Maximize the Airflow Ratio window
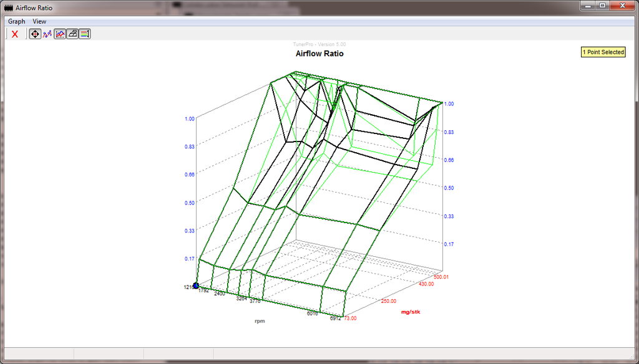 [602, 6]
